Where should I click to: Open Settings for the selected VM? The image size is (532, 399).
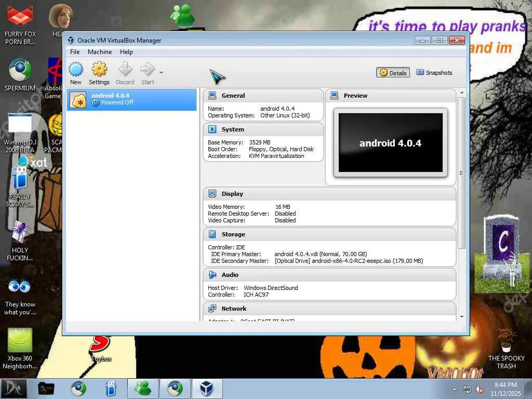tap(99, 73)
